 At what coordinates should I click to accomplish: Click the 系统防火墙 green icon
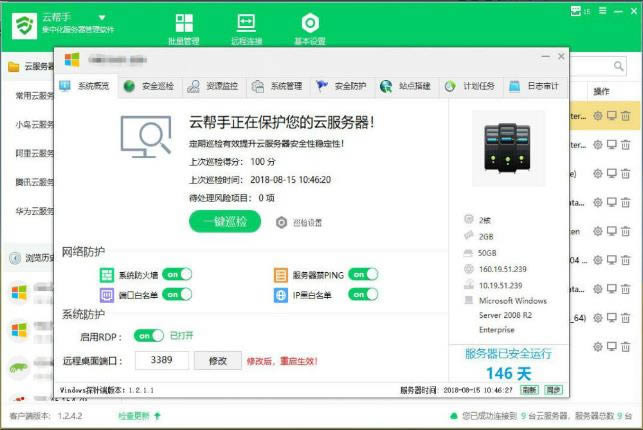pos(107,275)
